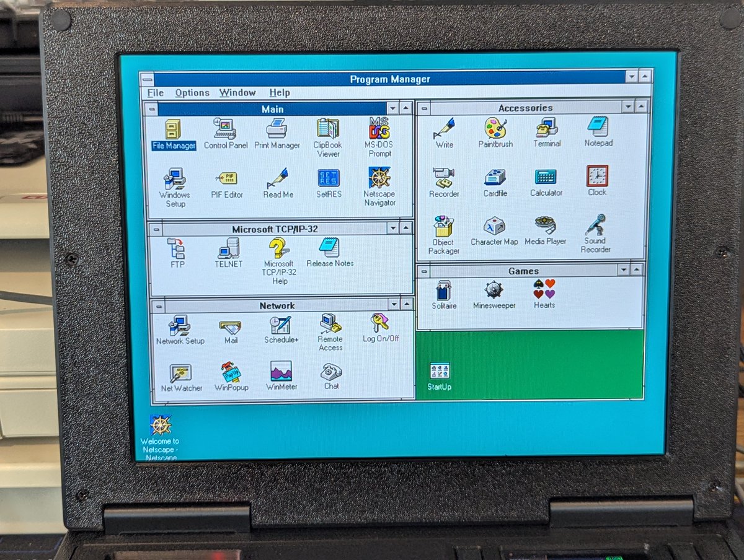Select the Cardfile icon
The width and height of the screenshot is (744, 560).
pyautogui.click(x=495, y=177)
